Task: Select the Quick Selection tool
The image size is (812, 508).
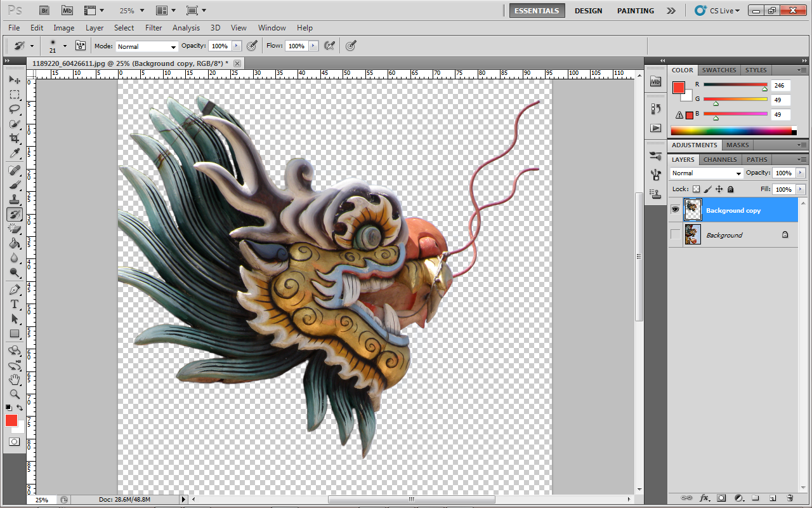Action: pos(15,124)
